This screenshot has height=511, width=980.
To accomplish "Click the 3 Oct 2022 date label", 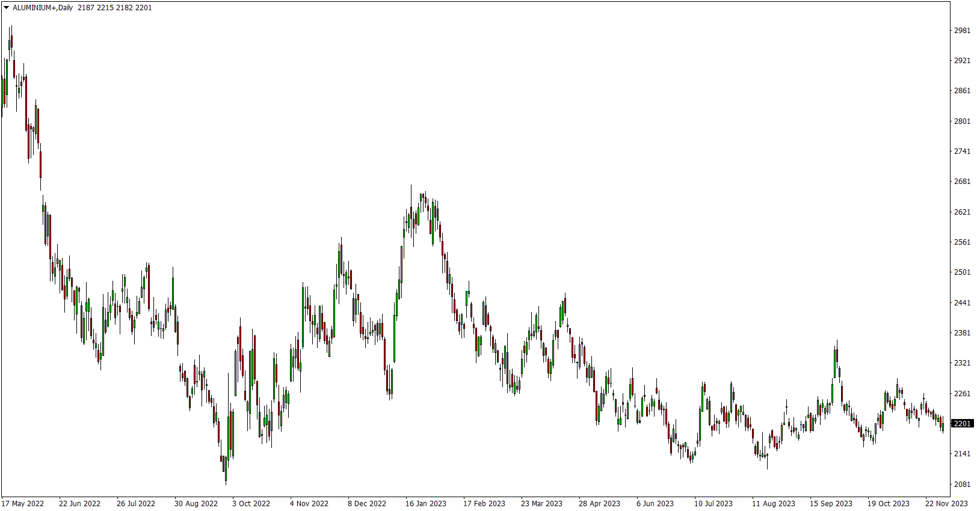I will coord(251,504).
